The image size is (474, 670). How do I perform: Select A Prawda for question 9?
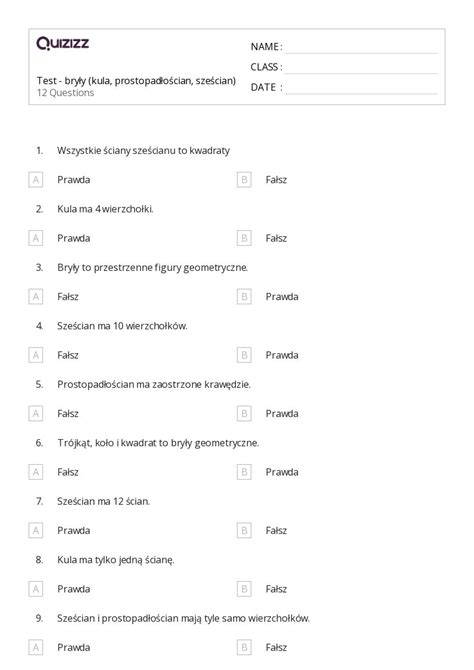35,648
